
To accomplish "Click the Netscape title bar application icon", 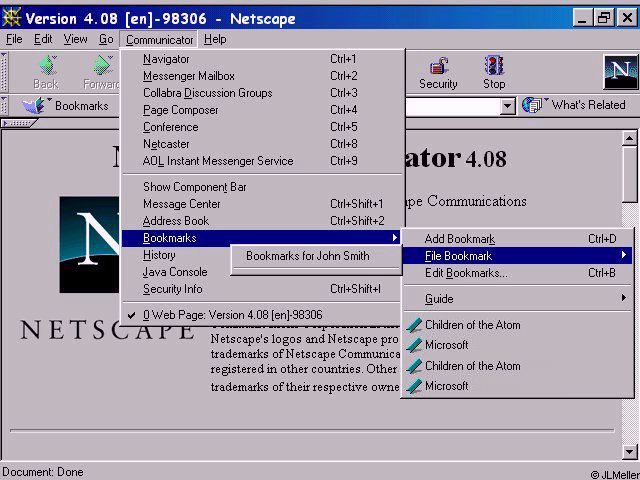I will tap(11, 18).
